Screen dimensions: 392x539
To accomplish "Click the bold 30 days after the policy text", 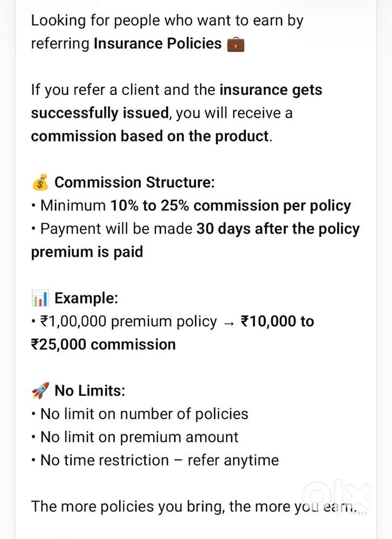I will (x=278, y=229).
